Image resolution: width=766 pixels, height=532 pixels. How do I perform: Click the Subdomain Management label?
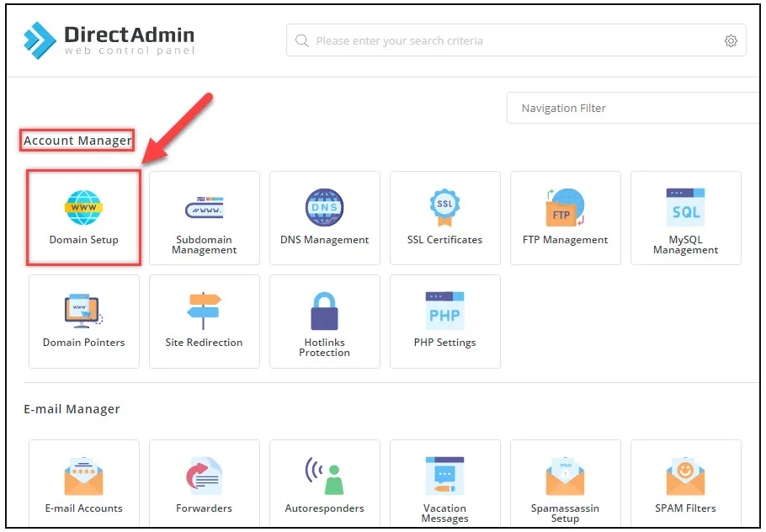point(205,245)
